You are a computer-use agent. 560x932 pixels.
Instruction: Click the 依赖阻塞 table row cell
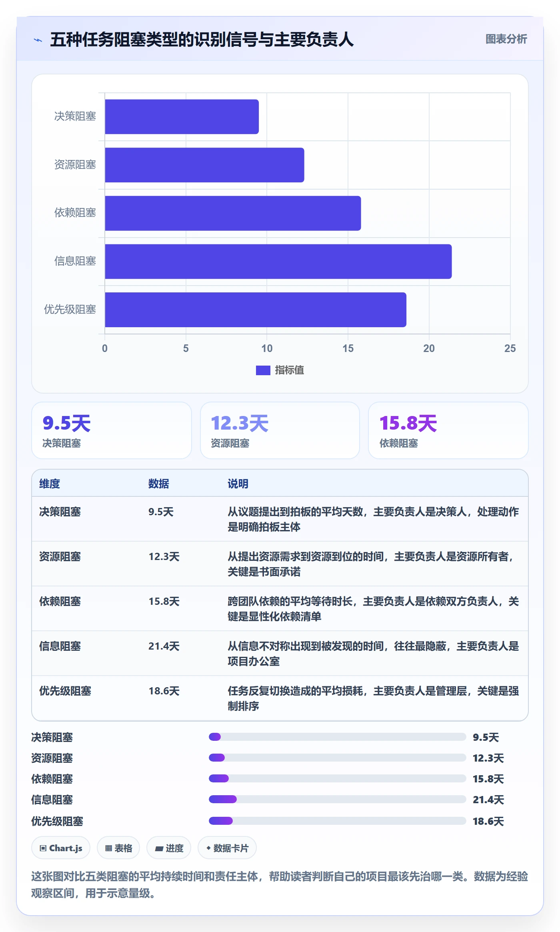60,601
